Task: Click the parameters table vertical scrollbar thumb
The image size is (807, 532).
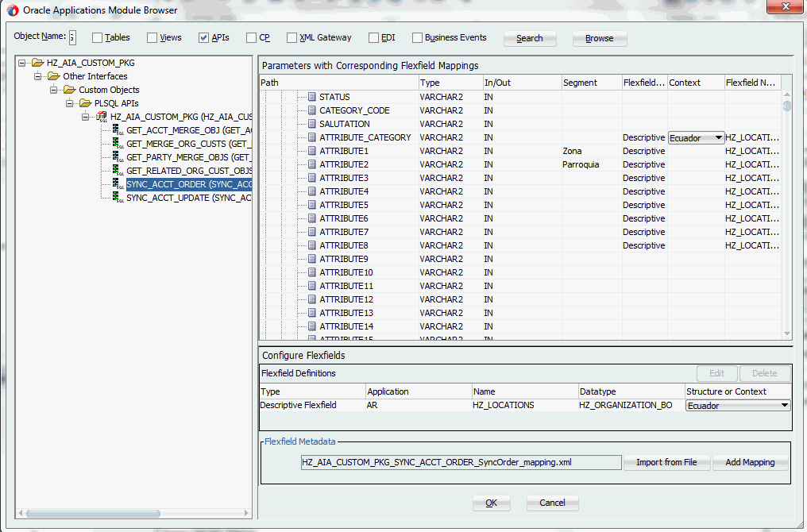Action: 786,106
